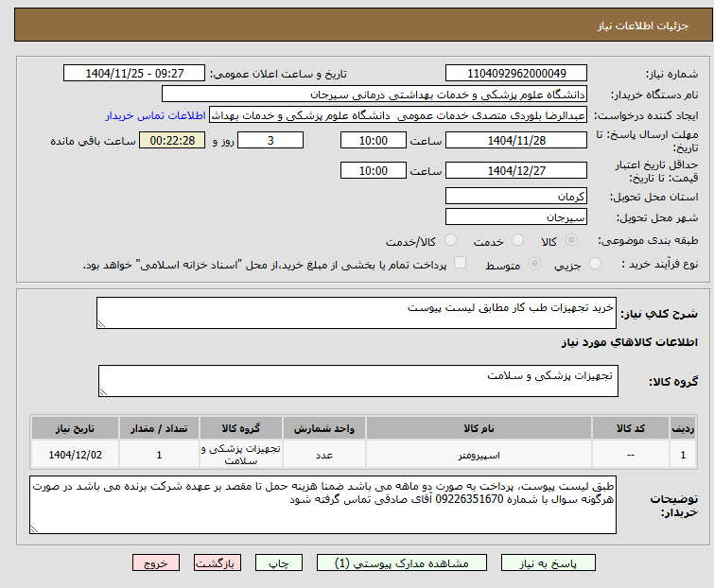Click the resize handle of توضیحات خریدار textarea
The height and width of the screenshot is (588, 714).
(x=35, y=528)
